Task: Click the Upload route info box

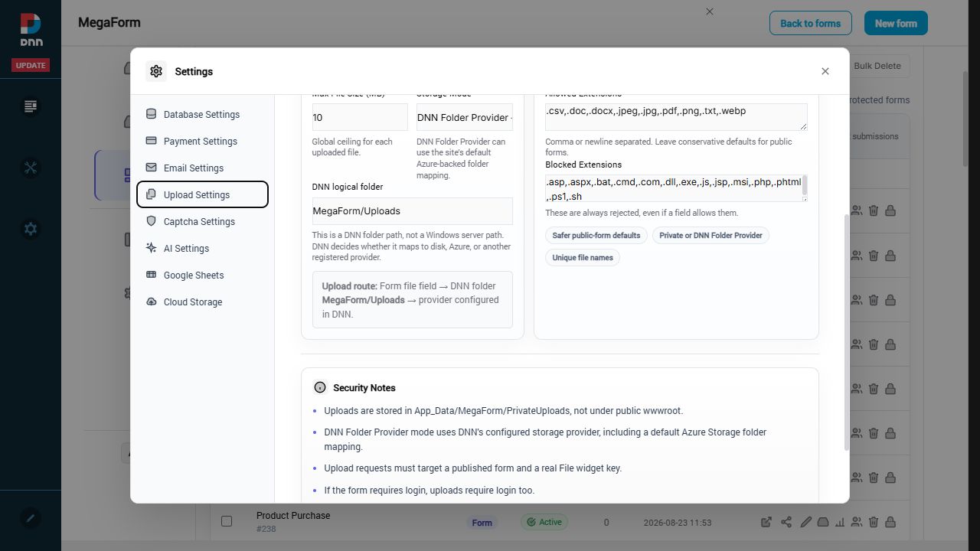Action: click(x=413, y=300)
